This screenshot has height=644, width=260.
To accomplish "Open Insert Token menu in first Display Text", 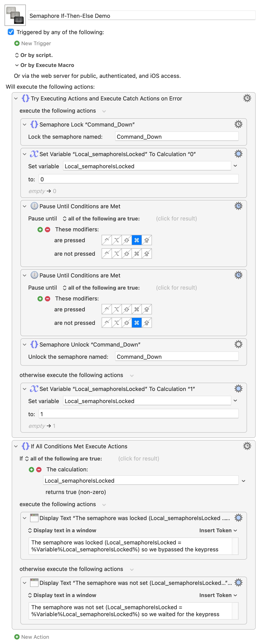I will click(x=218, y=530).
